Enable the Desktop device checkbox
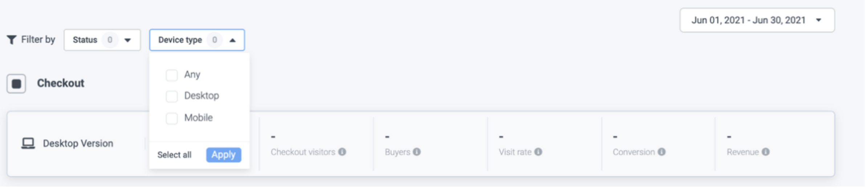Image resolution: width=868 pixels, height=188 pixels. (171, 97)
